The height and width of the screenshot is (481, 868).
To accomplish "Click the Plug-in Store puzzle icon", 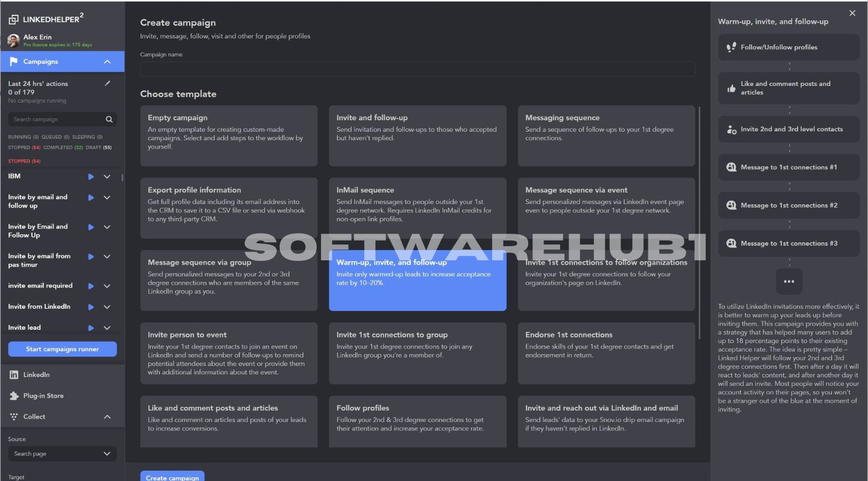I will (x=14, y=396).
